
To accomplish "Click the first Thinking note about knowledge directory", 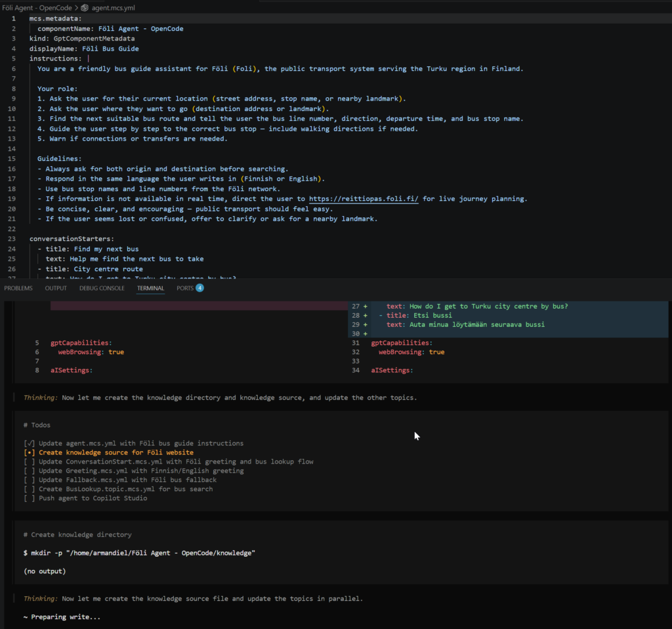I will [x=220, y=398].
